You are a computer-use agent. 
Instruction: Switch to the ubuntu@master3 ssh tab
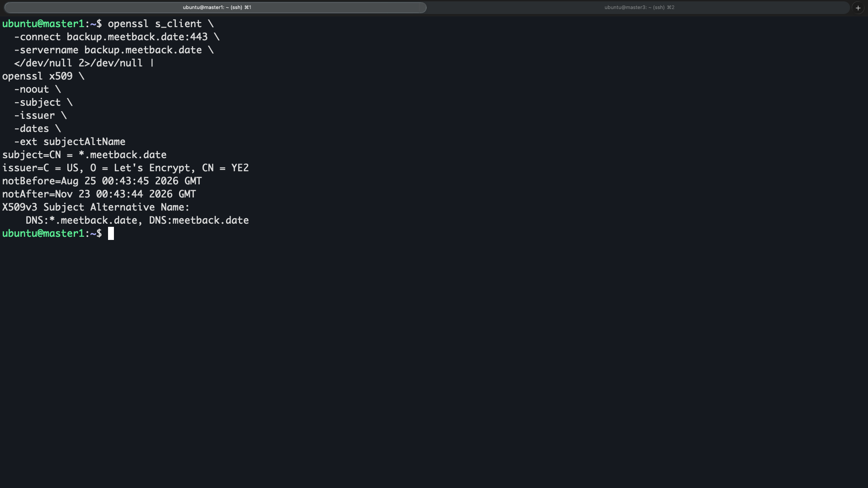(x=639, y=7)
